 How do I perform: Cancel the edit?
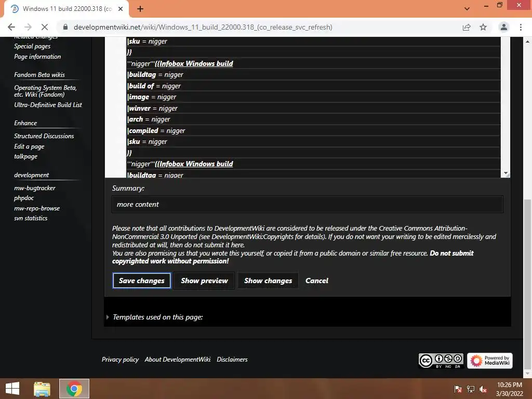pos(317,281)
